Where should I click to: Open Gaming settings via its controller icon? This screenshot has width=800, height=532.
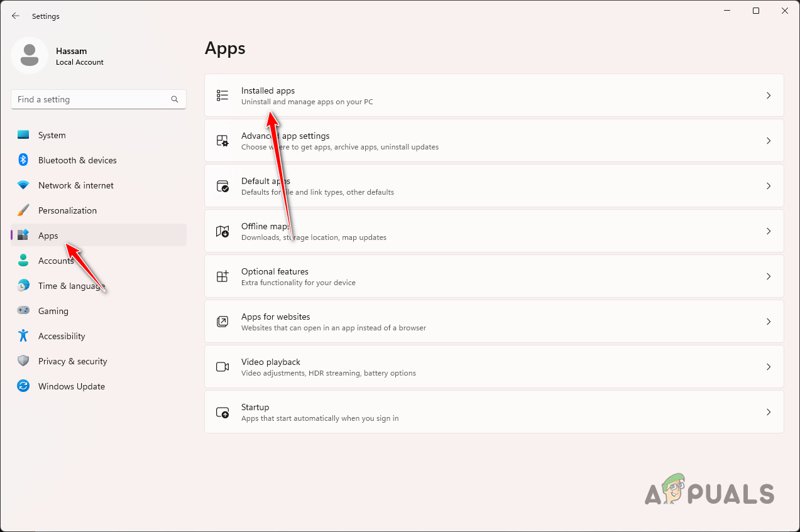pyautogui.click(x=23, y=311)
